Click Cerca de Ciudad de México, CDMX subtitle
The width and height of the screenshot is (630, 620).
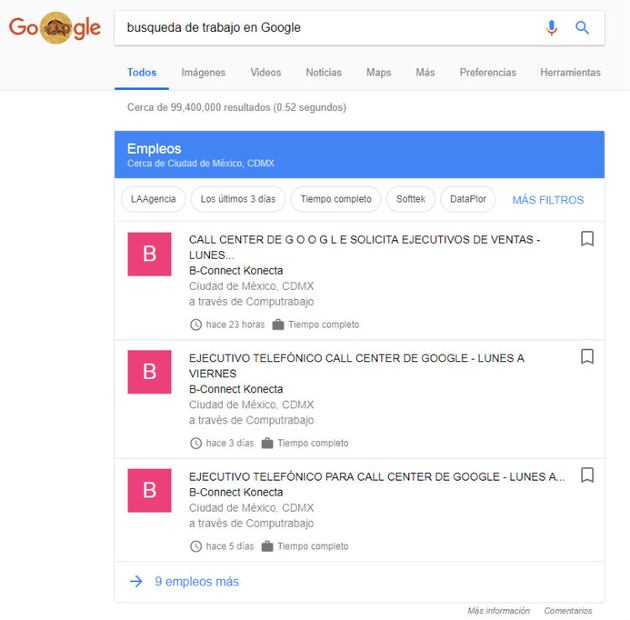(201, 164)
